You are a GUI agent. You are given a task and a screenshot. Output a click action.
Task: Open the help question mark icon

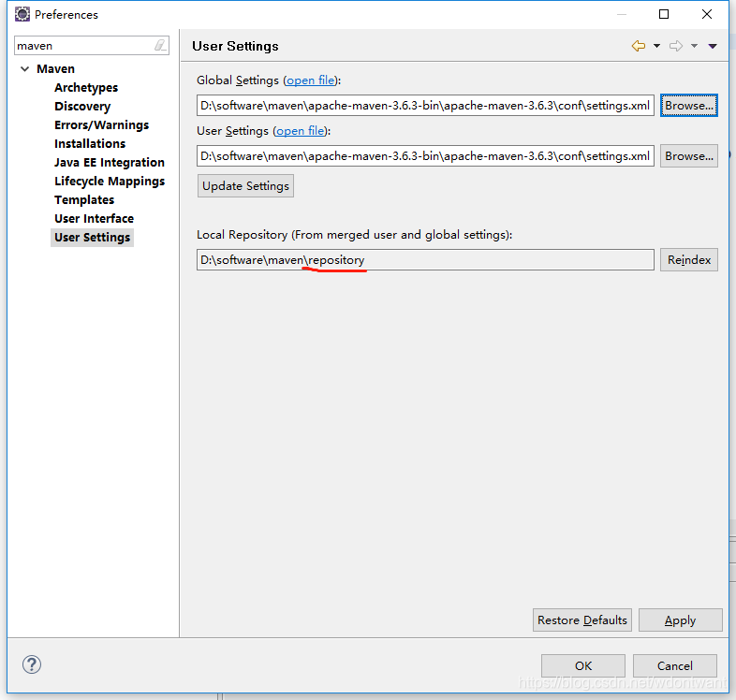(x=32, y=664)
